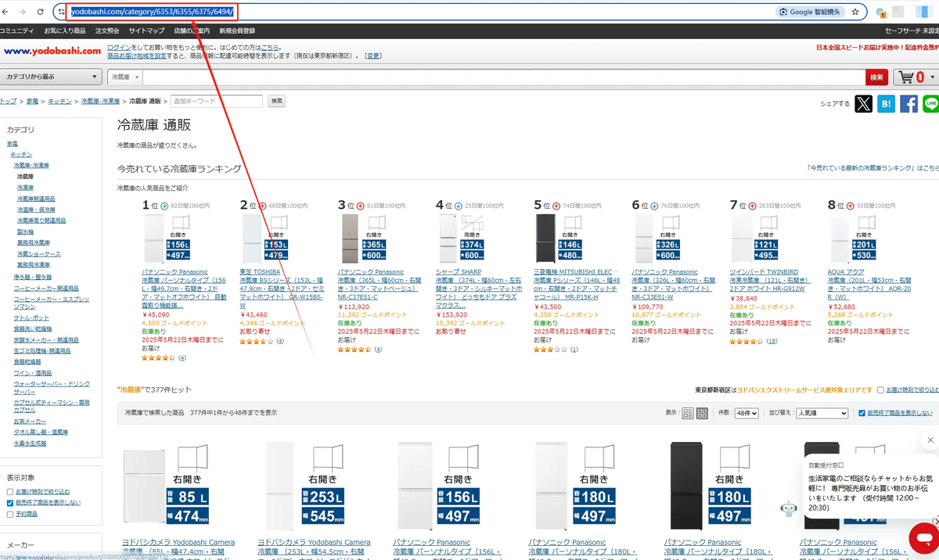Open the 並び替え 人気順 dropdown
This screenshot has width=939, height=560.
pyautogui.click(x=822, y=413)
